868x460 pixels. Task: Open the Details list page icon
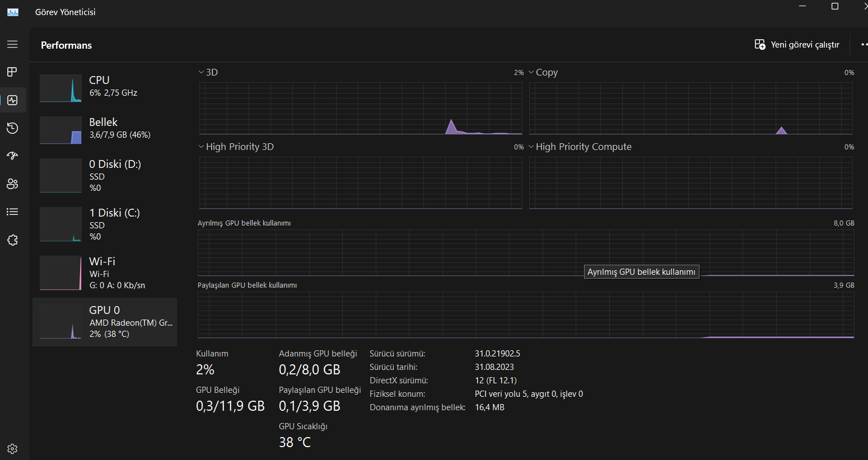pos(12,212)
